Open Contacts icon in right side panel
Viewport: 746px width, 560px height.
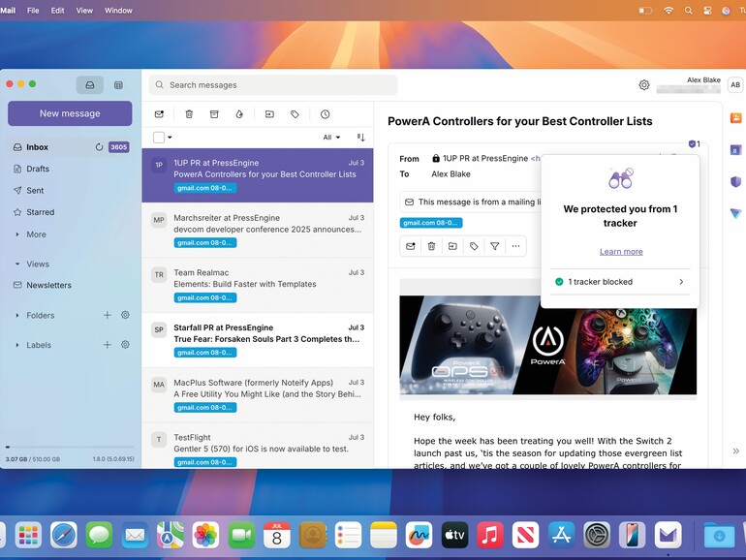click(735, 118)
